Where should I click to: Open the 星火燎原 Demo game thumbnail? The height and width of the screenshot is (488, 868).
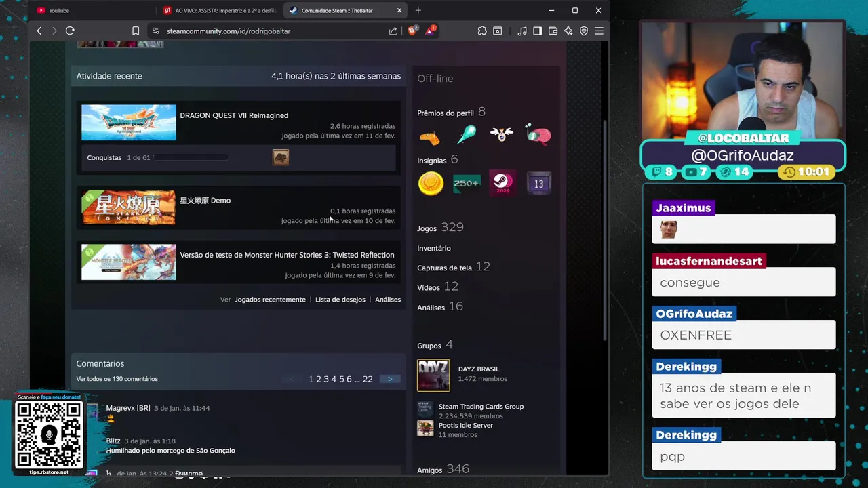pyautogui.click(x=128, y=207)
